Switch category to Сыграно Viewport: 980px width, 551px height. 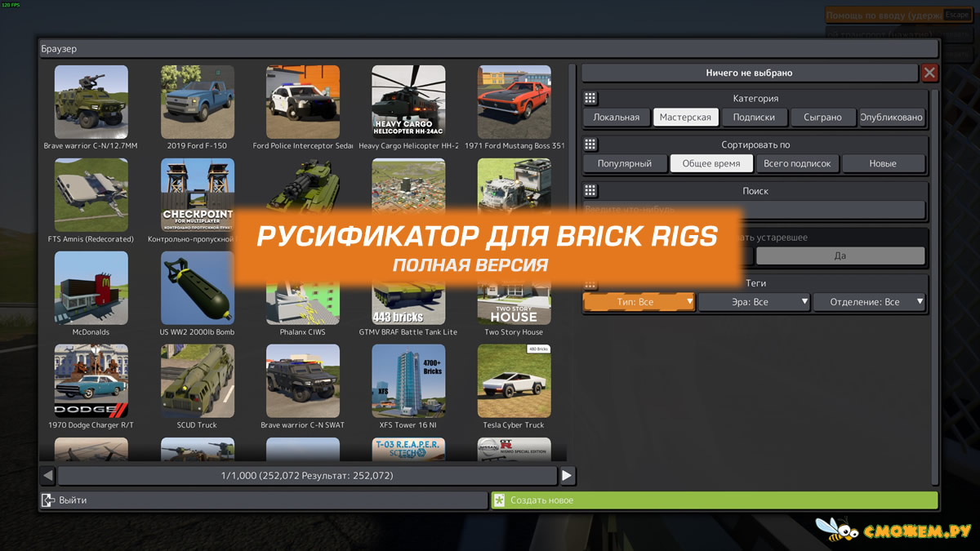822,118
